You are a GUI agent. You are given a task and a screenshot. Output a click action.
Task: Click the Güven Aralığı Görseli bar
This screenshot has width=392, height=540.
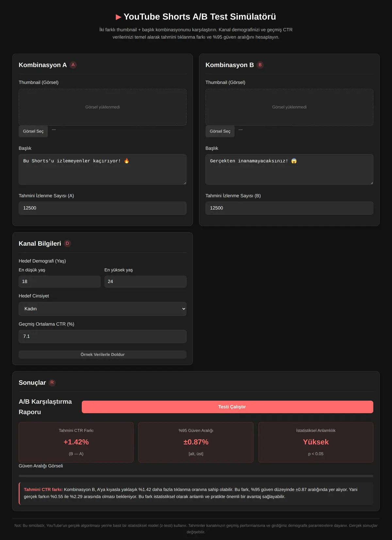point(196,476)
